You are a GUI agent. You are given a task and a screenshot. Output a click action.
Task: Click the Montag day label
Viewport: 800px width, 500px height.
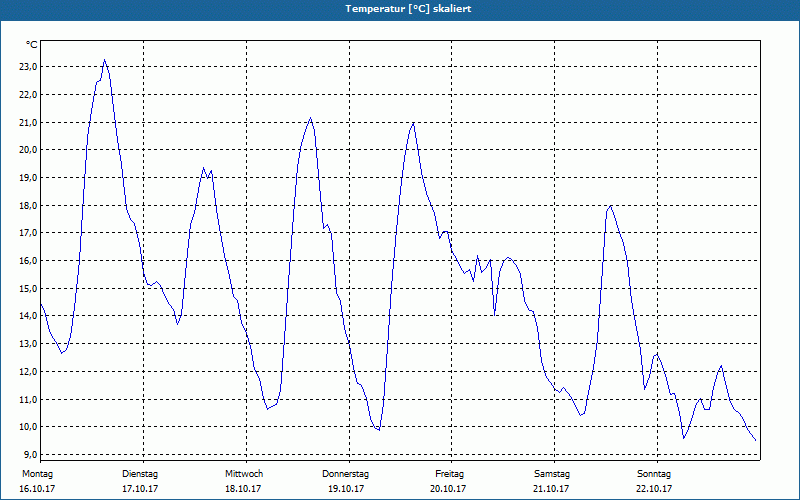coord(37,474)
